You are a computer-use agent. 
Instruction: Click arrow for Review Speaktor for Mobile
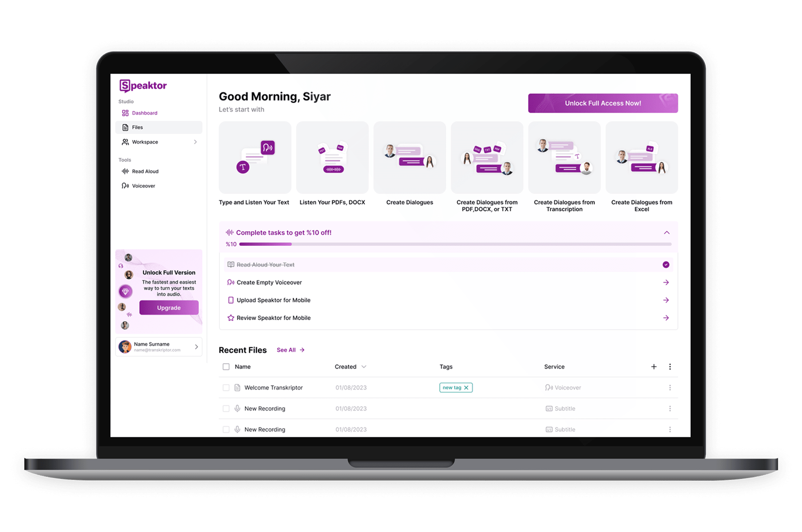pyautogui.click(x=666, y=318)
